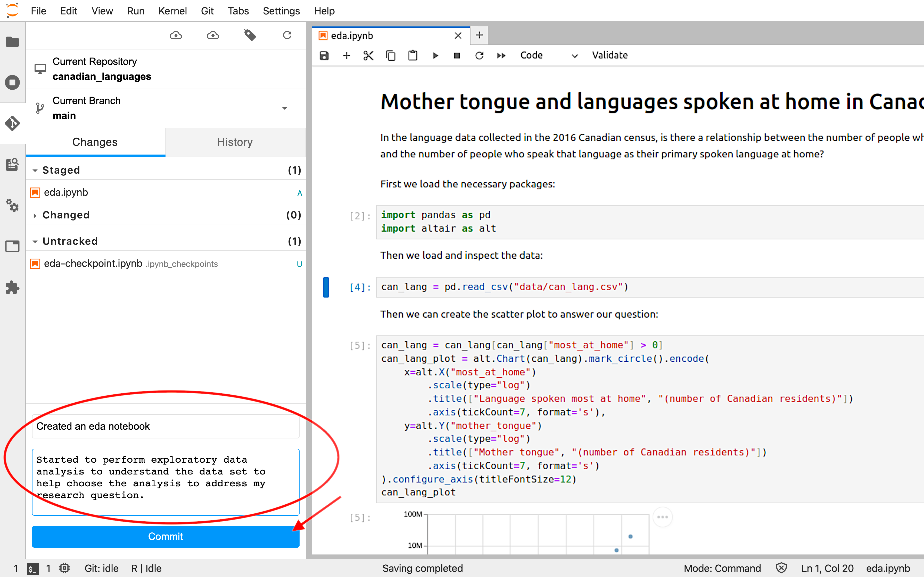The height and width of the screenshot is (577, 924).
Task: Switch to the History tab
Action: [x=235, y=142]
